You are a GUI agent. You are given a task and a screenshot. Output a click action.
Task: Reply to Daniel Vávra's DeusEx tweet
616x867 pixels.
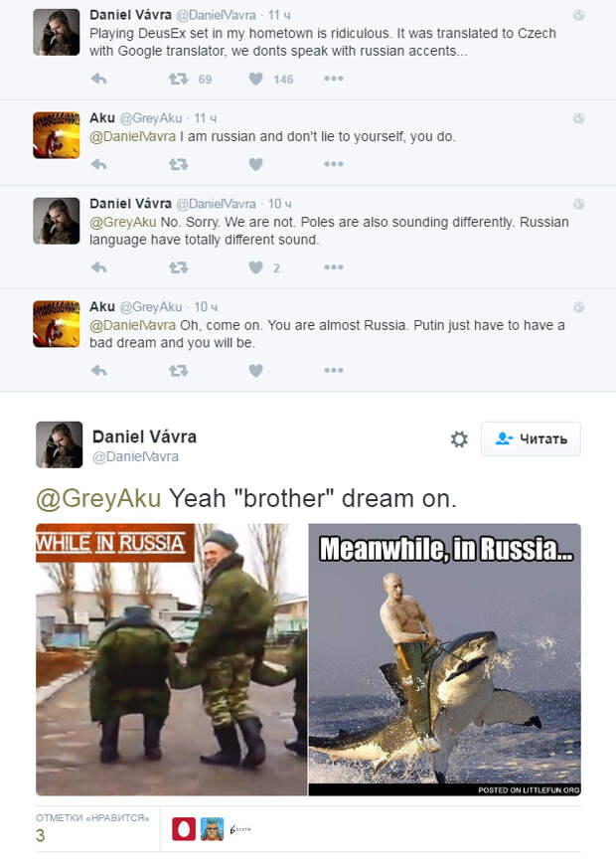[x=99, y=80]
